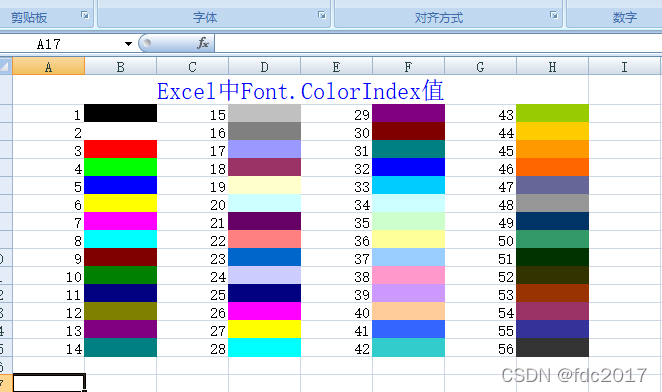Click the cell containing number 28

click(193, 347)
